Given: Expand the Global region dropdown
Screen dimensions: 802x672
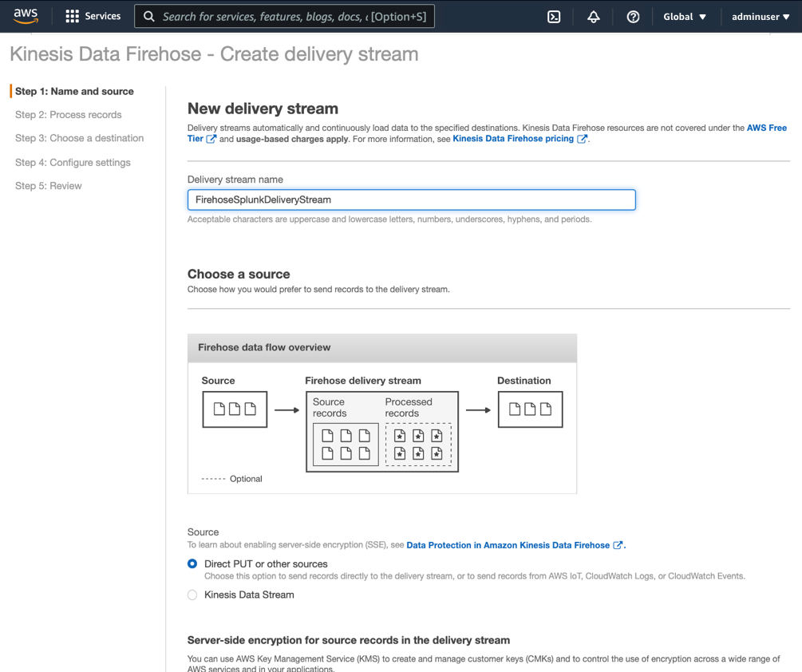Looking at the screenshot, I should point(685,17).
